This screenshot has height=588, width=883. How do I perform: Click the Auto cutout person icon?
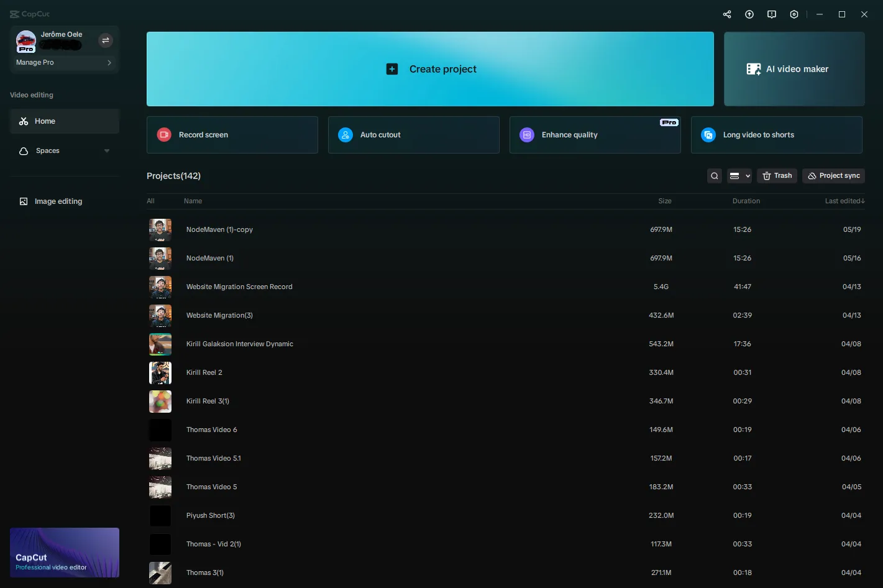click(345, 135)
